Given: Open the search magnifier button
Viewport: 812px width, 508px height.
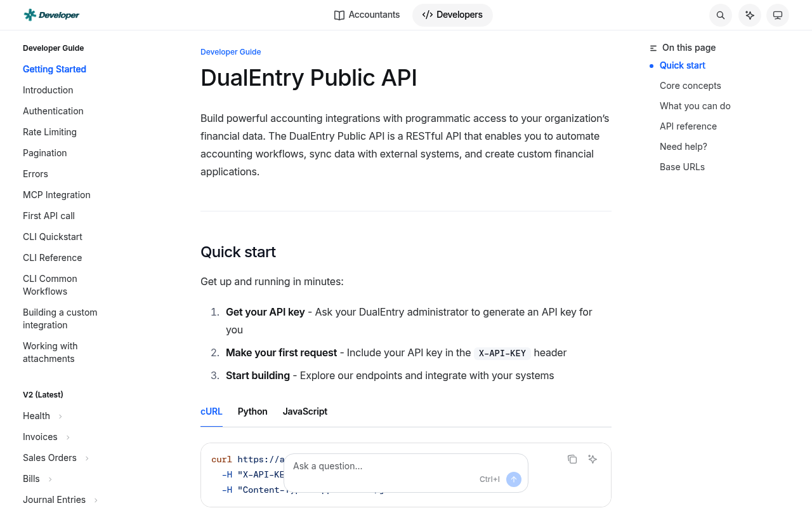Looking at the screenshot, I should [721, 15].
